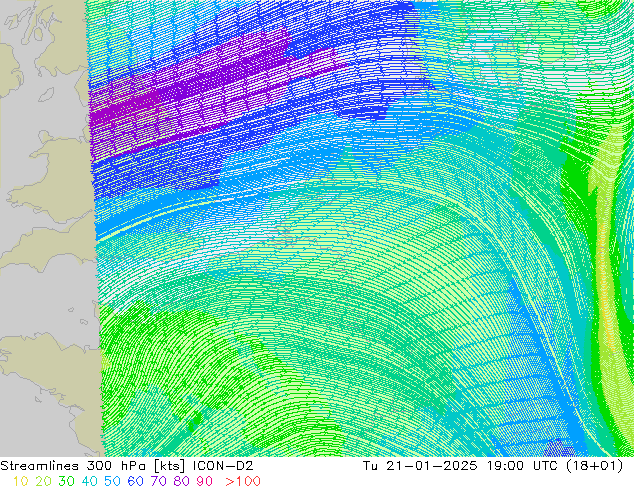This screenshot has height=490, width=634.
Task: Click legend value 40 in cyan
Action: [89, 482]
